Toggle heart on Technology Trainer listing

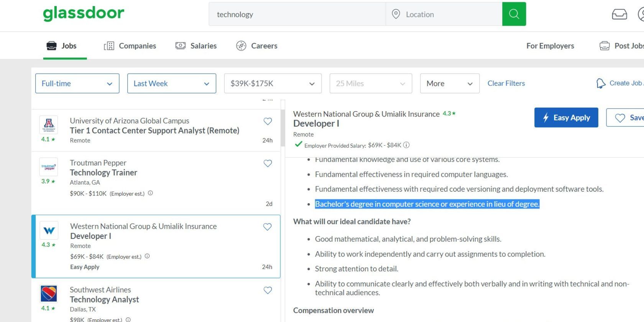click(268, 163)
